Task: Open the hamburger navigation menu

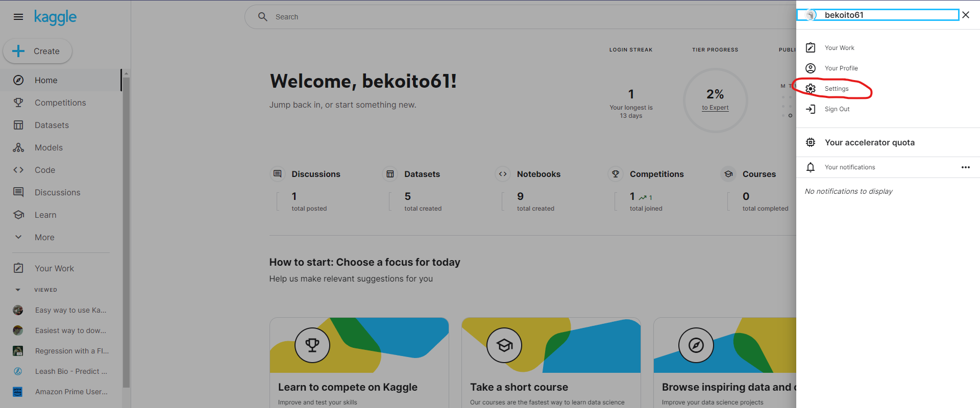Action: (x=18, y=17)
